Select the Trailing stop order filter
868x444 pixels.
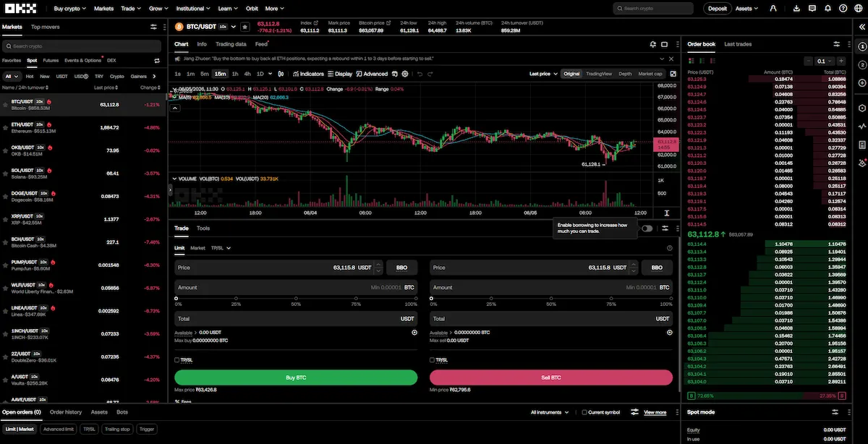[117, 429]
